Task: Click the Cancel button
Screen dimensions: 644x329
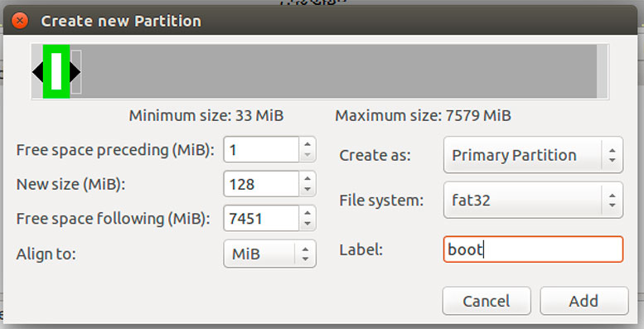Action: [487, 301]
